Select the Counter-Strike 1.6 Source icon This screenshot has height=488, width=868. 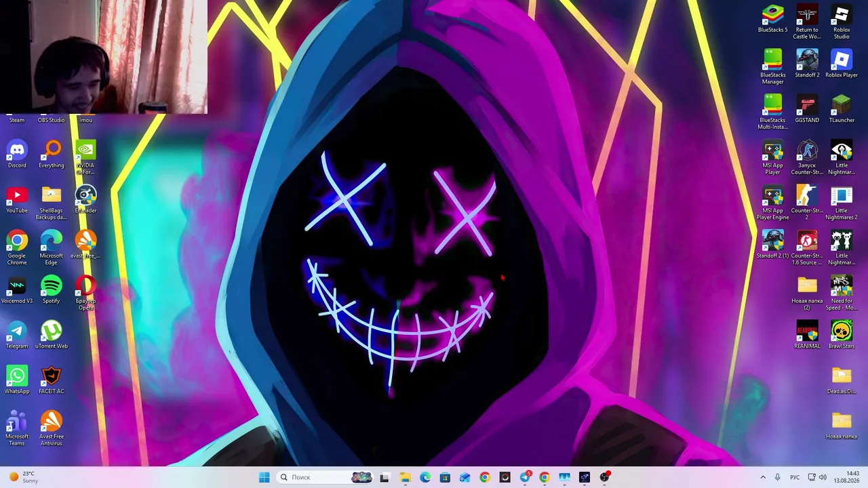click(807, 248)
